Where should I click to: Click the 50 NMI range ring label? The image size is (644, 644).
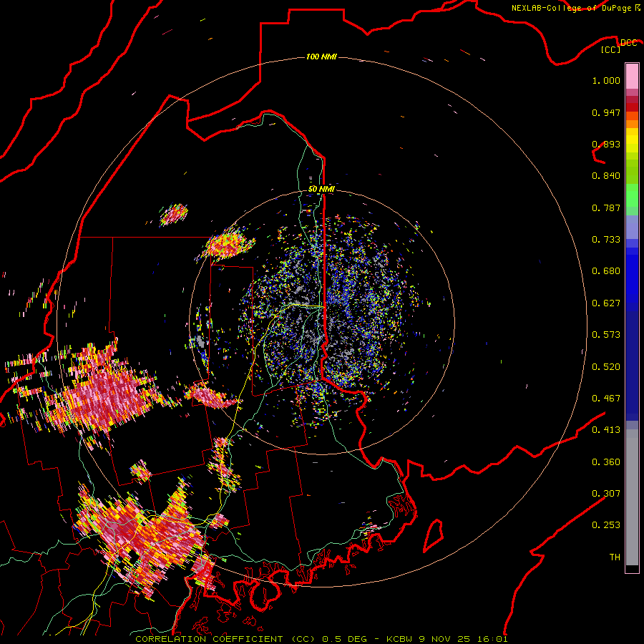321,189
